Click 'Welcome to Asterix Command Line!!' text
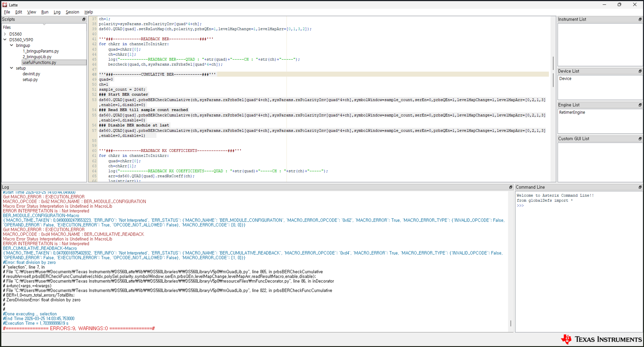 click(555, 195)
